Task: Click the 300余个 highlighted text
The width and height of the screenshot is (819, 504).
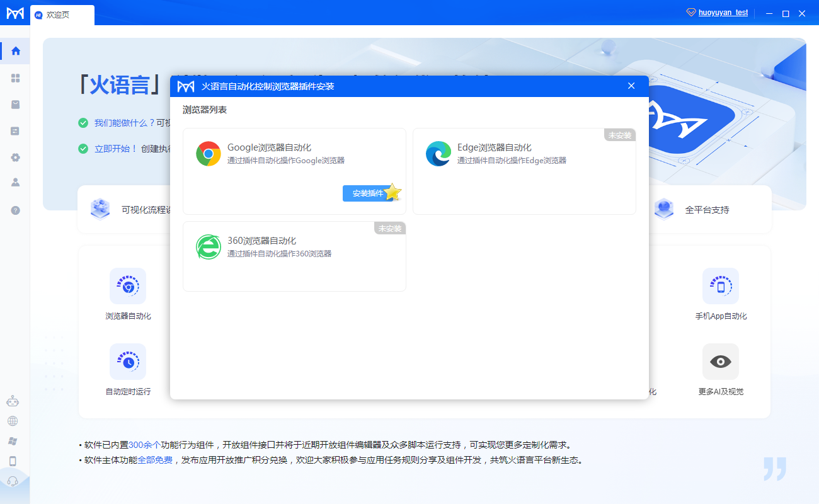Action: pos(144,445)
